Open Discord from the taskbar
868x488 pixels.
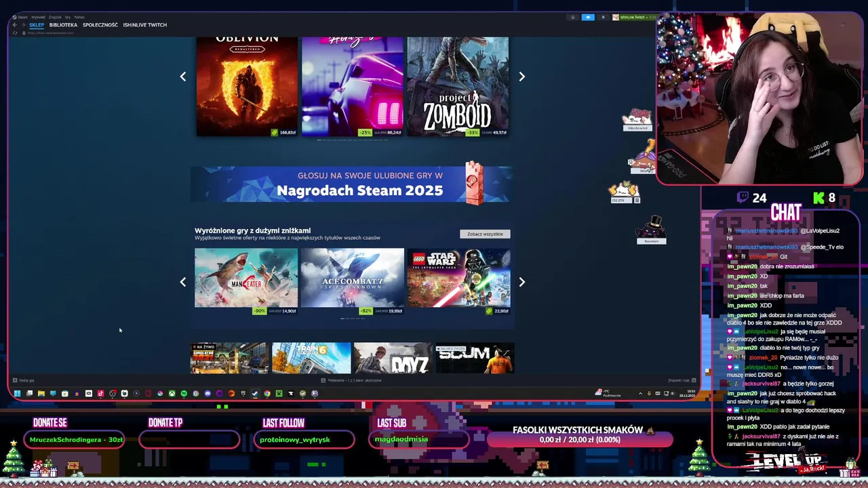click(208, 393)
